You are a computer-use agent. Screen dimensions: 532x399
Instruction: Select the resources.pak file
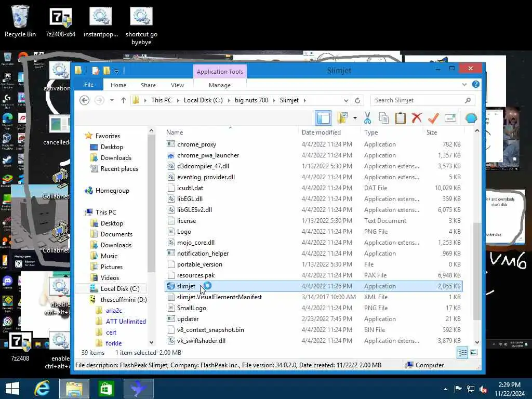[196, 275]
